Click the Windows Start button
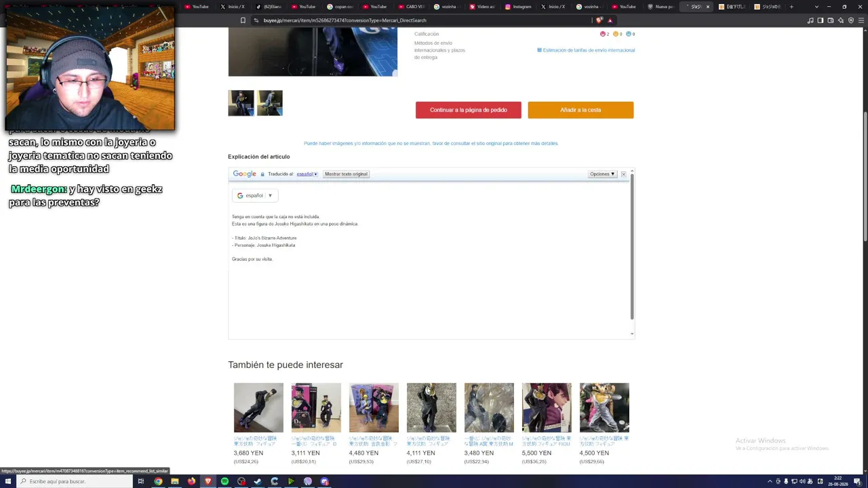868x488 pixels. pyautogui.click(x=8, y=481)
